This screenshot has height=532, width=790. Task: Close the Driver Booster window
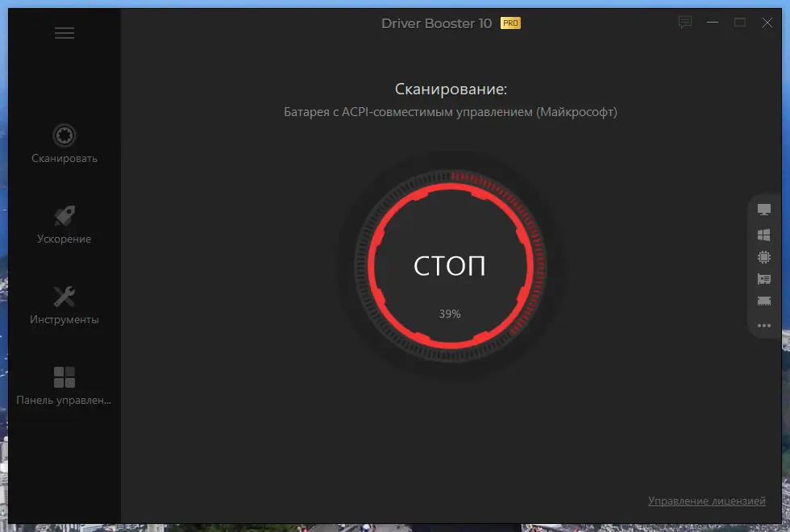click(767, 23)
